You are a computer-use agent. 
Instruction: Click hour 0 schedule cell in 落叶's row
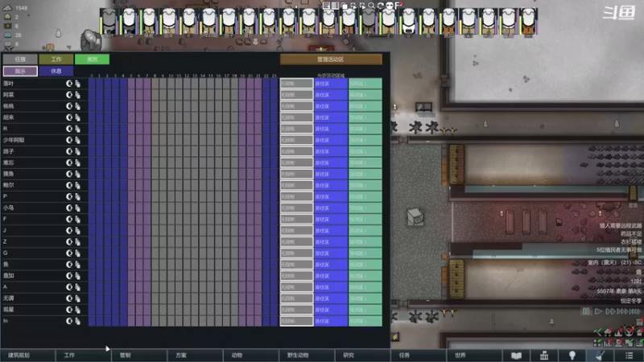92,84
